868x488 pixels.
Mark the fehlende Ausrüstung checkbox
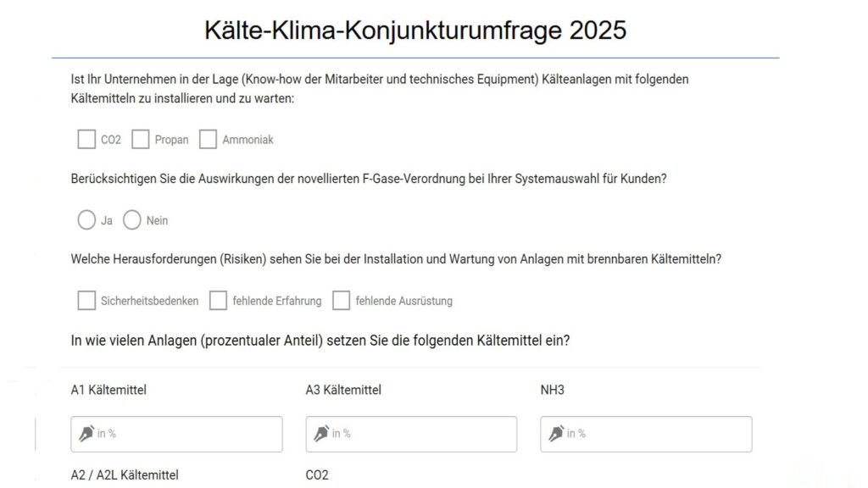(341, 301)
